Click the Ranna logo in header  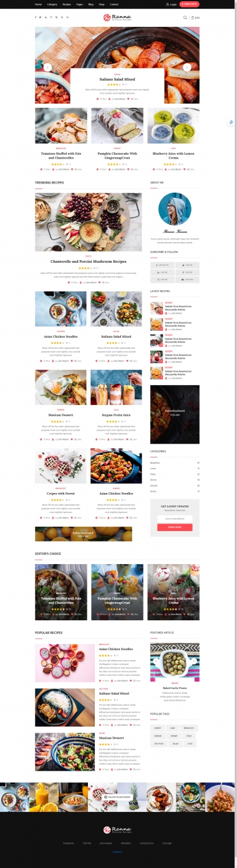point(117,17)
